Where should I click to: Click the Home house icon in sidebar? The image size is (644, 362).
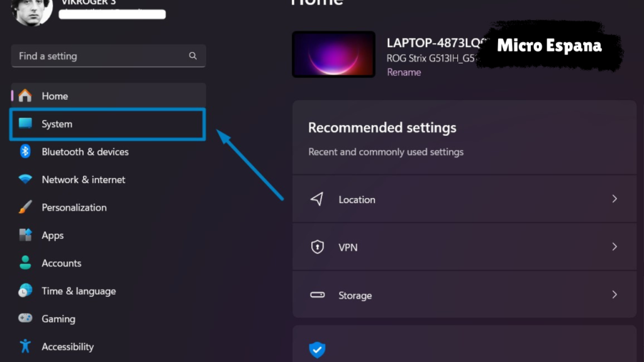[25, 96]
